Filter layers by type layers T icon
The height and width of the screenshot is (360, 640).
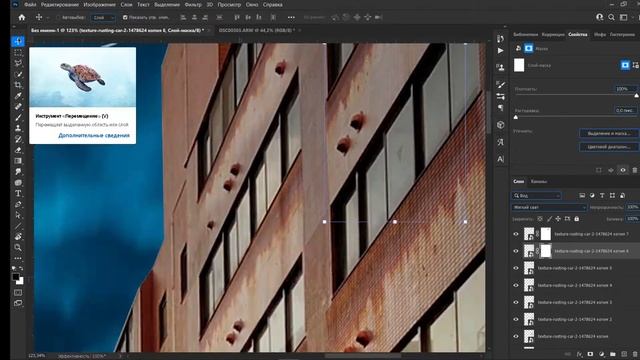602,196
